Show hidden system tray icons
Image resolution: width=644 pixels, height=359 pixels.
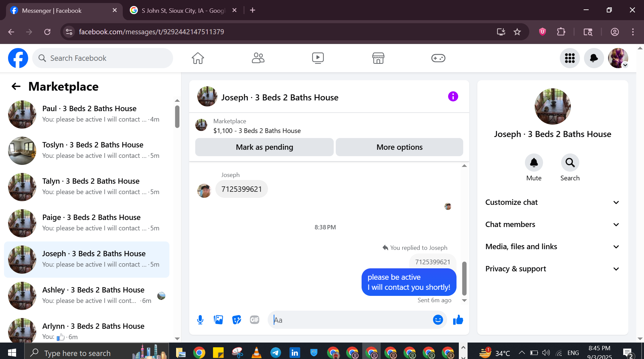click(x=522, y=353)
